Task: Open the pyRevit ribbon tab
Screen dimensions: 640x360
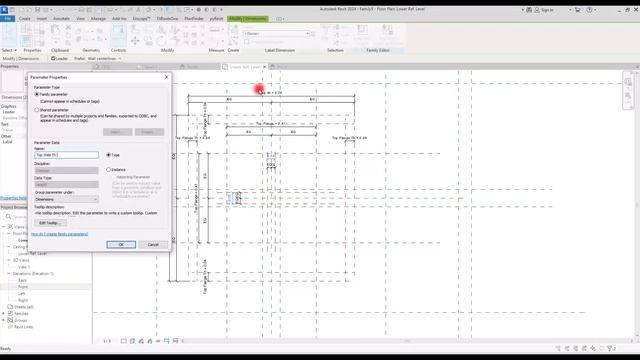Action: pyautogui.click(x=216, y=19)
